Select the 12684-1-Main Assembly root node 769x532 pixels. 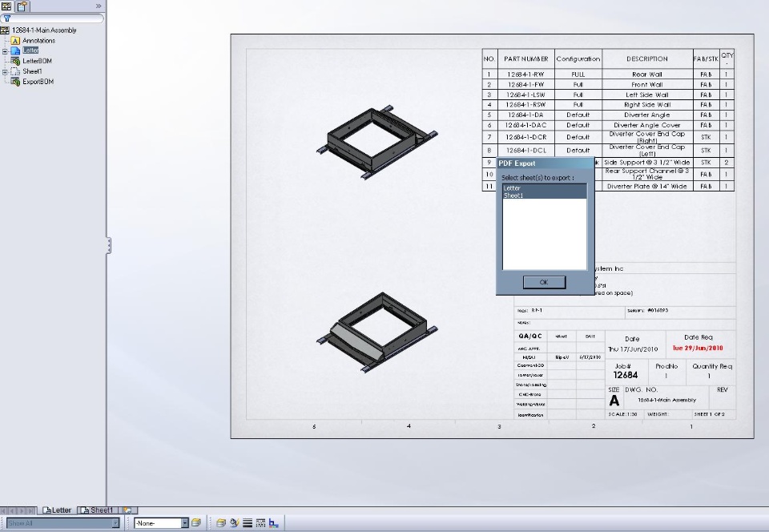tap(44, 30)
